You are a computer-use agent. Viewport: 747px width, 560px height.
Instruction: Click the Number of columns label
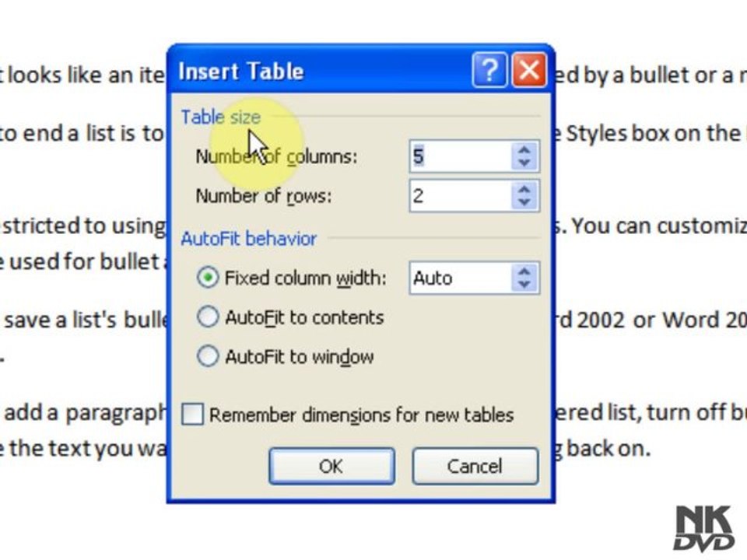[x=276, y=156]
